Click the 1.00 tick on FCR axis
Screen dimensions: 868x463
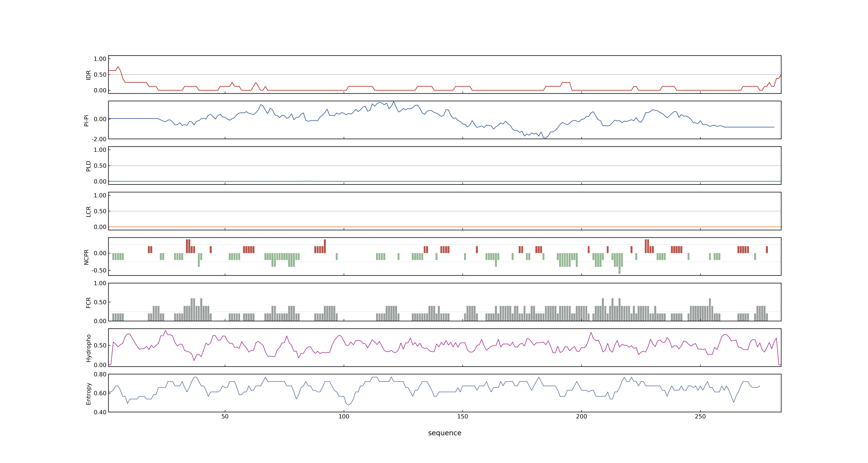pyautogui.click(x=100, y=283)
